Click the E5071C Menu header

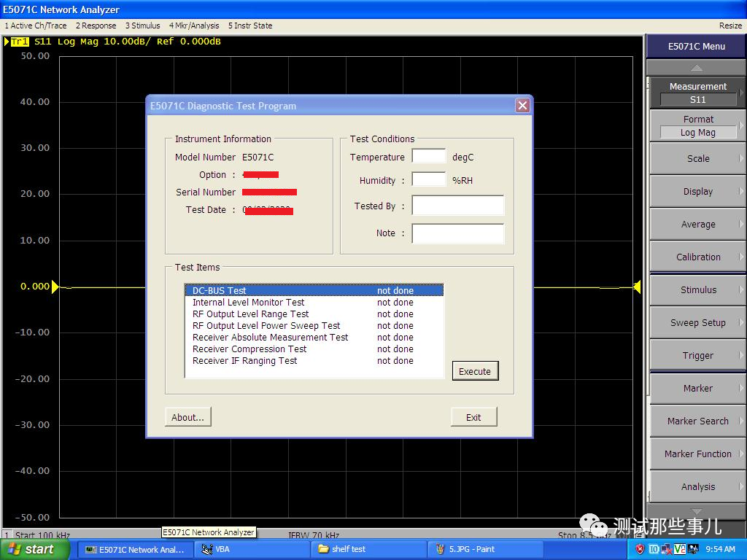pyautogui.click(x=696, y=47)
